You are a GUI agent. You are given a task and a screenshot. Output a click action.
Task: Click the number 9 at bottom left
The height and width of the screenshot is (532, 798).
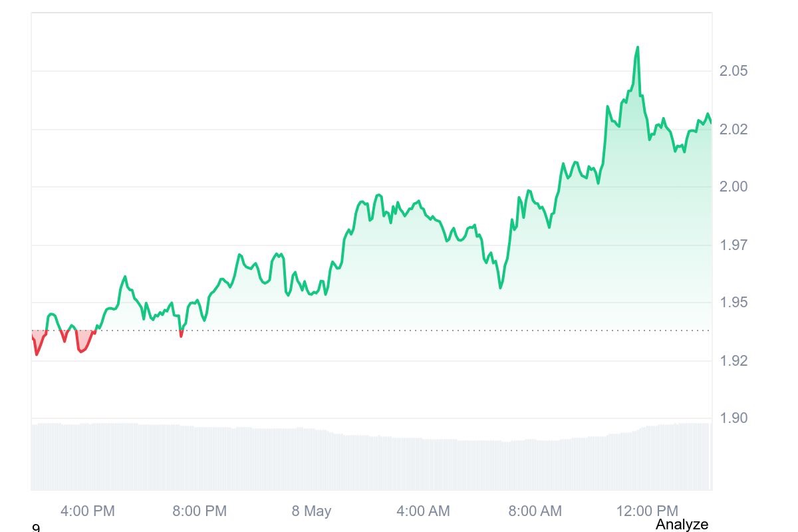click(x=36, y=528)
